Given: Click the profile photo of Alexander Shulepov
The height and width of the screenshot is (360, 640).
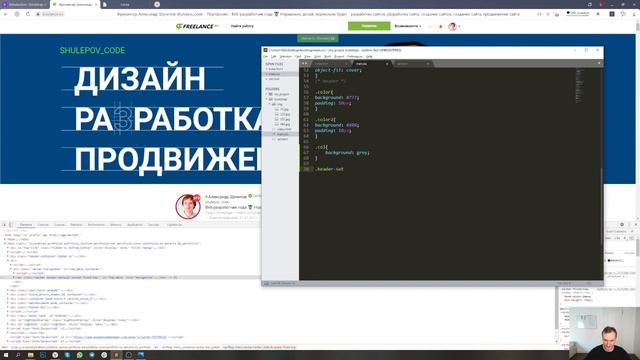Looking at the screenshot, I should (188, 207).
